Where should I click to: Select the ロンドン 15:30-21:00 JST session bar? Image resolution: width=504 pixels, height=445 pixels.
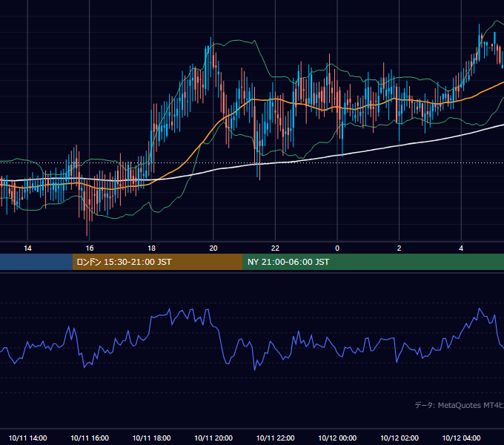point(157,262)
